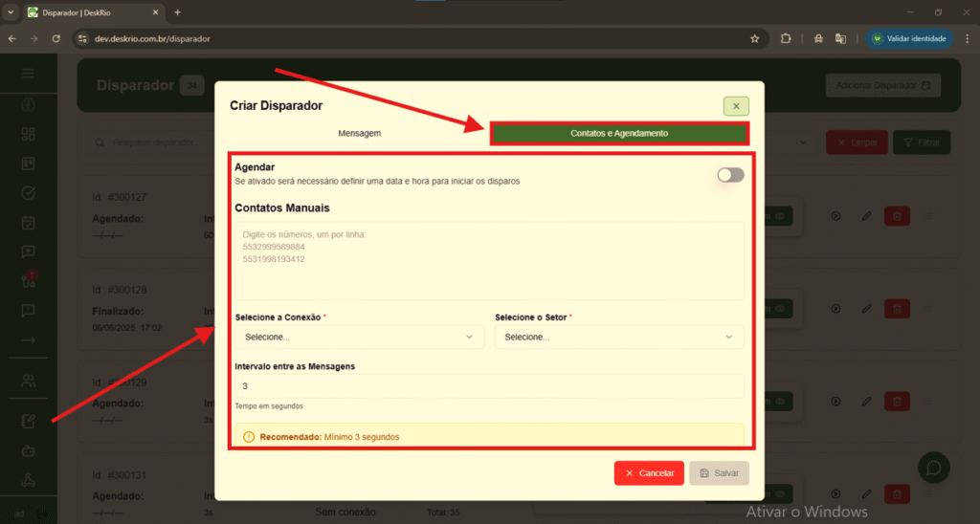This screenshot has height=524, width=980.
Task: Open the browser tab list chevron
Action: click(11, 12)
